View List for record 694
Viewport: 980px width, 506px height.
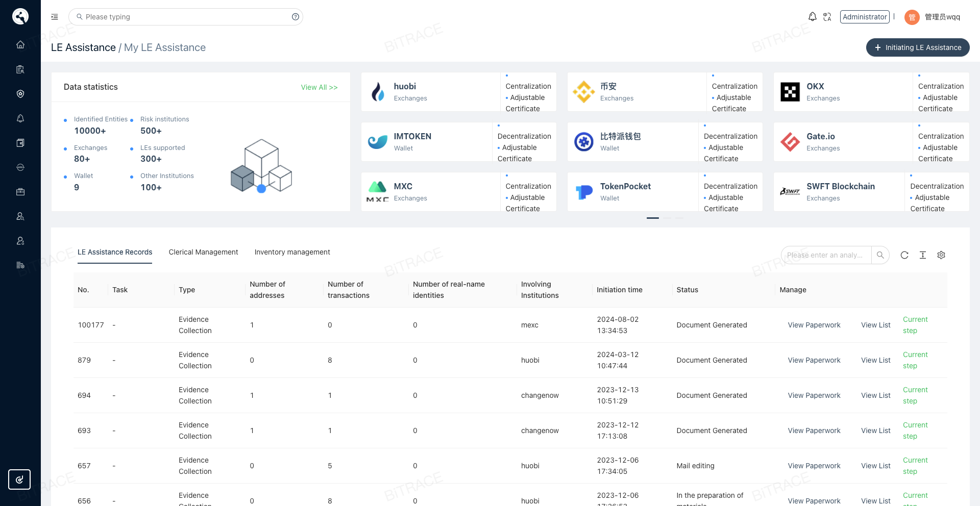click(876, 395)
